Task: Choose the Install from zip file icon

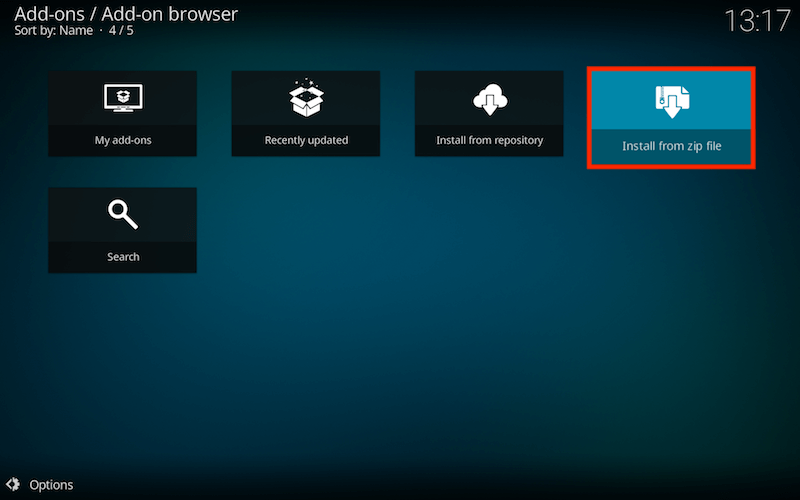Action: 672,102
